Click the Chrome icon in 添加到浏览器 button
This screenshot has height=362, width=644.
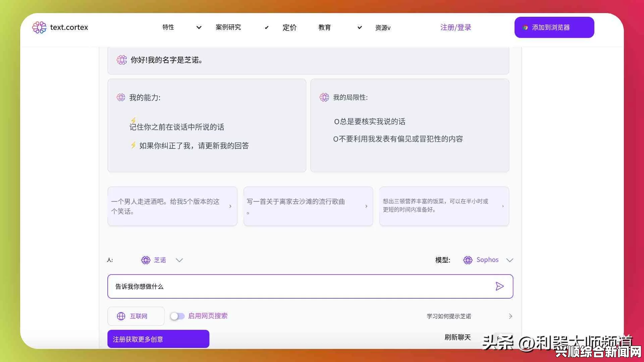coord(525,27)
